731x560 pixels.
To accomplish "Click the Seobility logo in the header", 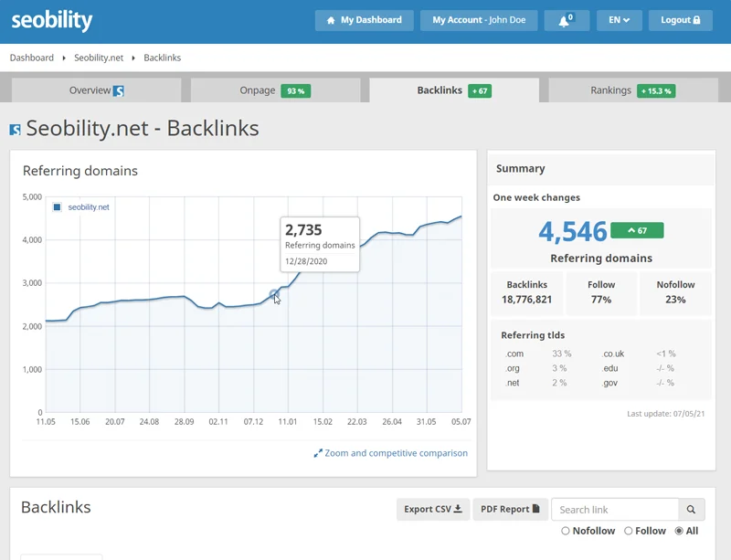I will click(50, 20).
